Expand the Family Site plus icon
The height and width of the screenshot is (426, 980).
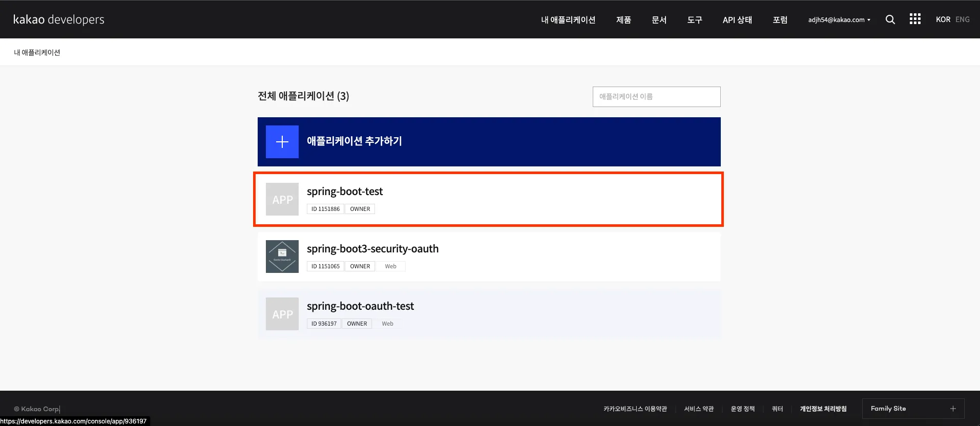(953, 409)
